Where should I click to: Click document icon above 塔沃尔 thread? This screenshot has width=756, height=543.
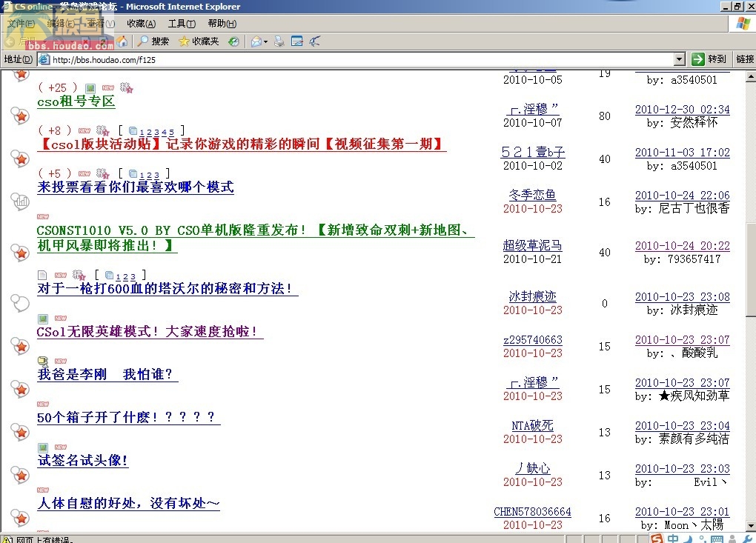[x=42, y=275]
